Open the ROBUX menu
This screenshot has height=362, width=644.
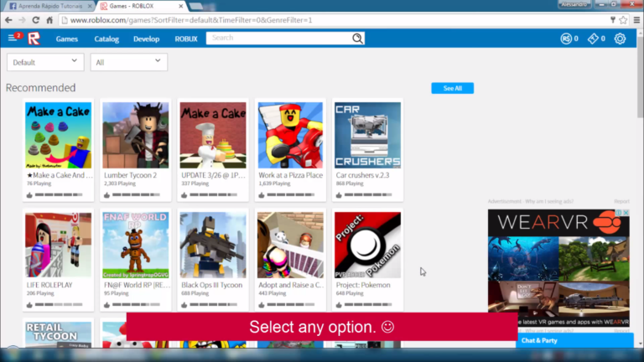[186, 39]
